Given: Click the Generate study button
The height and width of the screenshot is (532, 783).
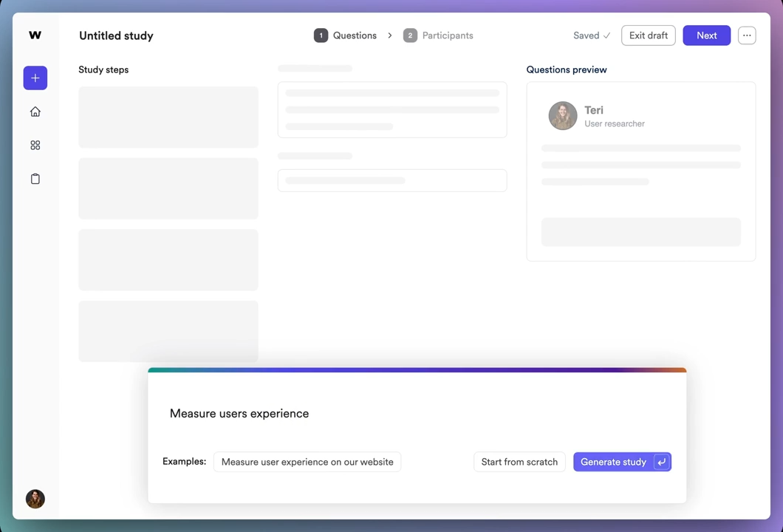Looking at the screenshot, I should [622, 461].
